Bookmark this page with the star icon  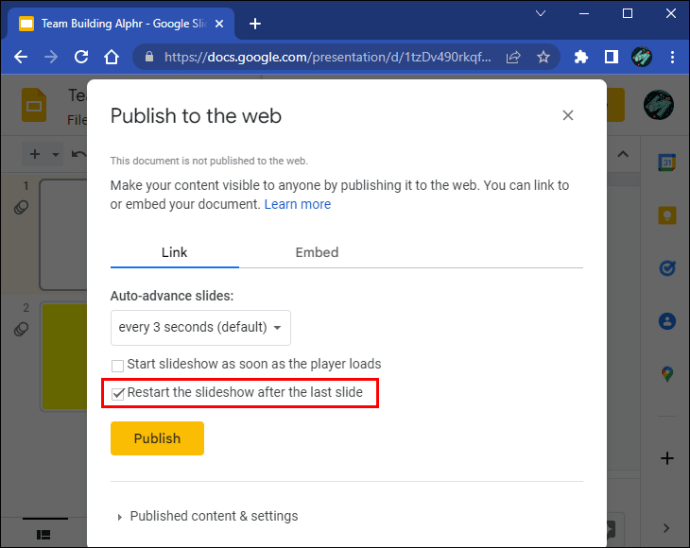point(543,57)
